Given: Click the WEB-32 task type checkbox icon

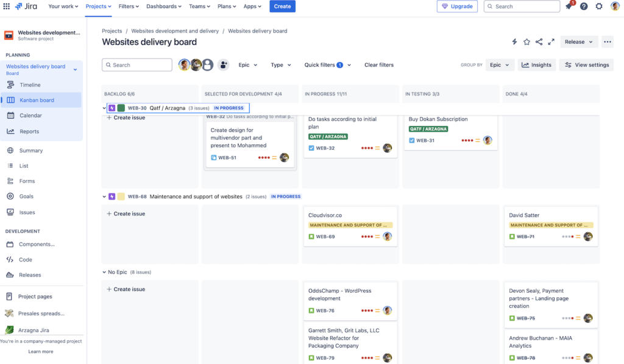Looking at the screenshot, I should 311,148.
